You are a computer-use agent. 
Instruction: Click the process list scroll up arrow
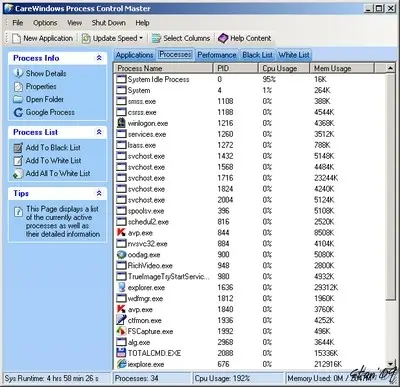pyautogui.click(x=390, y=68)
